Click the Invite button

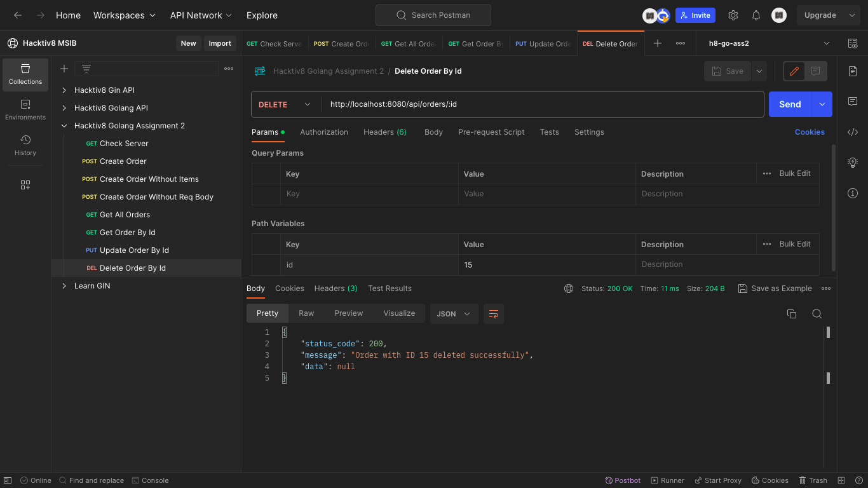coord(695,15)
